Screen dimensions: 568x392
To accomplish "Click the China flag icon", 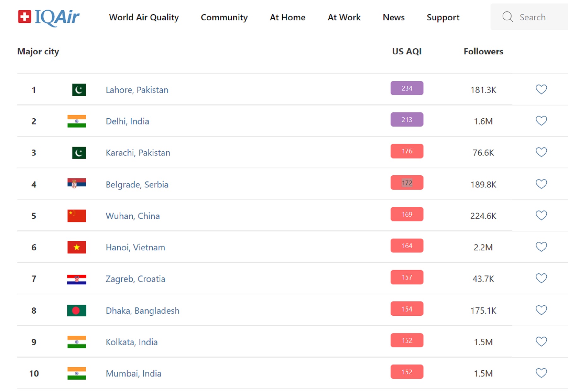I will point(77,216).
